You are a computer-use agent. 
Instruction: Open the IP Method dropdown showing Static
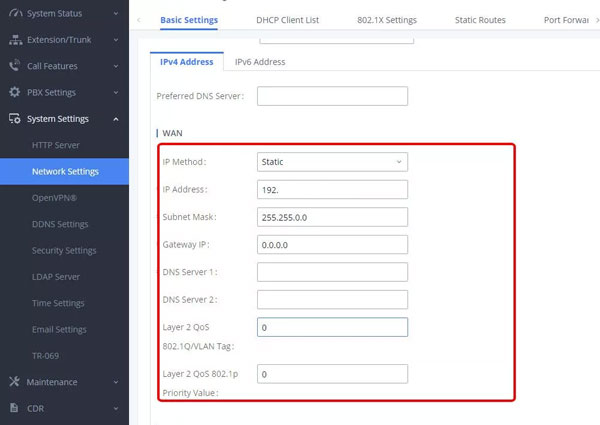(332, 162)
